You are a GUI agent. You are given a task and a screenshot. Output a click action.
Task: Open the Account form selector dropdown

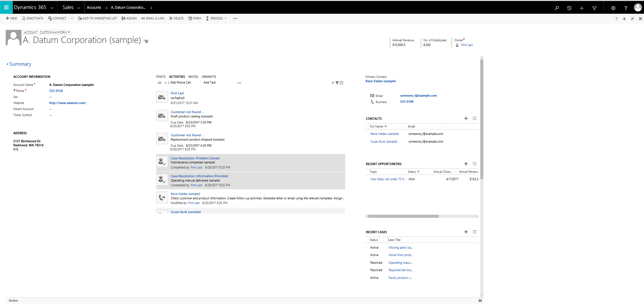pos(47,33)
